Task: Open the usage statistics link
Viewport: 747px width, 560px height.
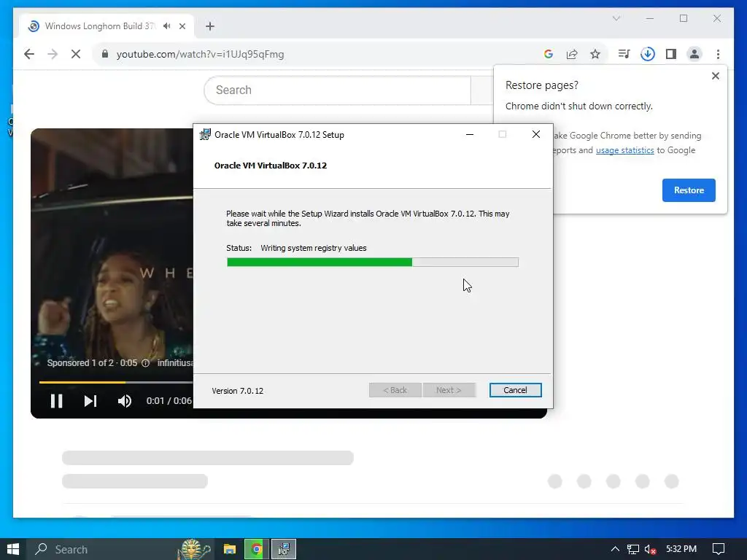Action: (624, 150)
